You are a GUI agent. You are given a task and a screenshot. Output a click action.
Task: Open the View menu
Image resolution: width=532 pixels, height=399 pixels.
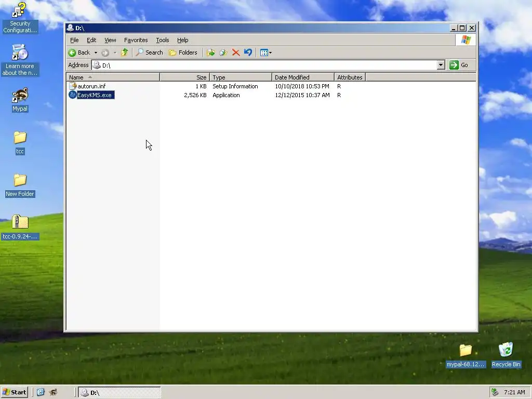coord(110,40)
